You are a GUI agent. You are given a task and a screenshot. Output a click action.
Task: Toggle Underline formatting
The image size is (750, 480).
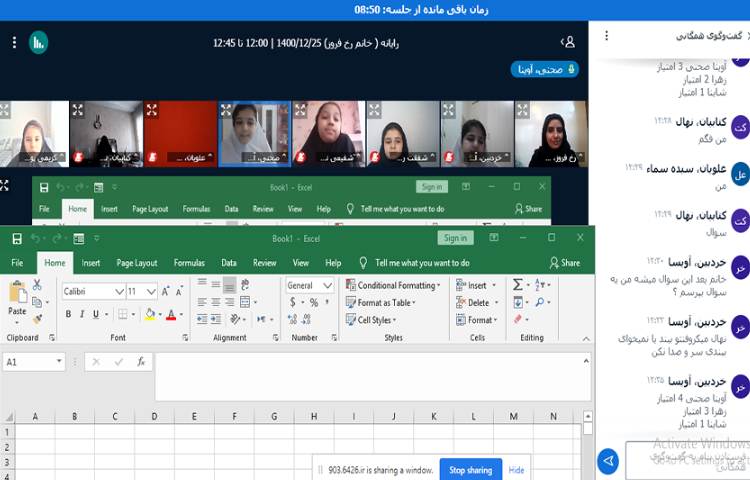(97, 314)
